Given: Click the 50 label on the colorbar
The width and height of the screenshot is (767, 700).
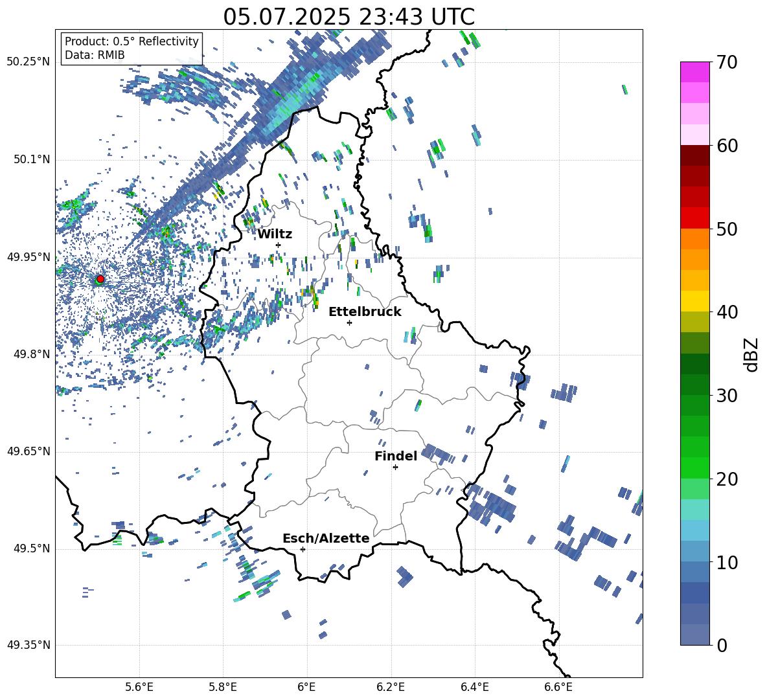Looking at the screenshot, I should pos(727,229).
